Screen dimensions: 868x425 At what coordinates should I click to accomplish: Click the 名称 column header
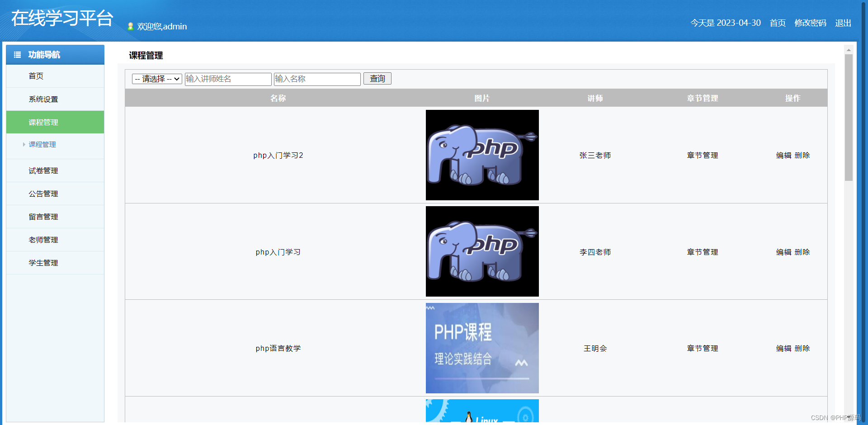pyautogui.click(x=278, y=98)
